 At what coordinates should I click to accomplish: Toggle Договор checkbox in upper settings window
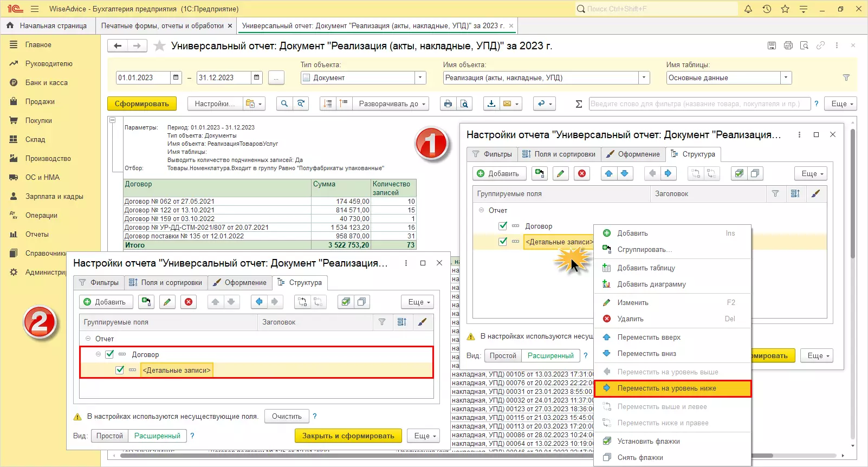click(x=503, y=226)
